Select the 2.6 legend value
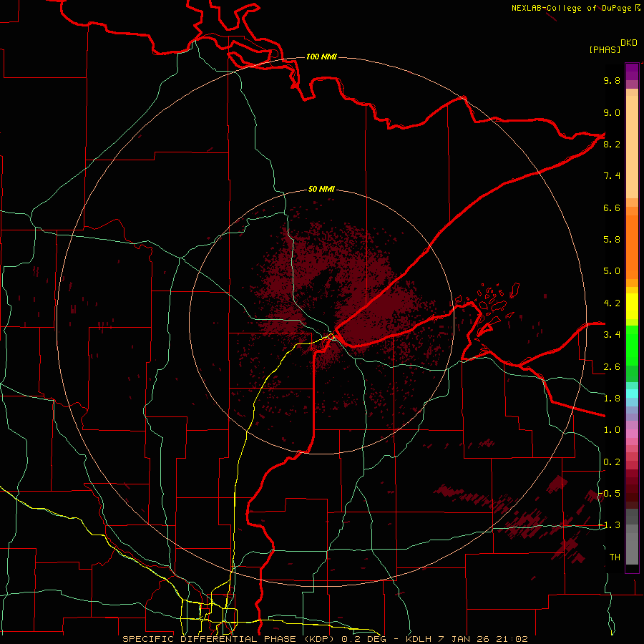The height and width of the screenshot is (644, 644). [612, 367]
